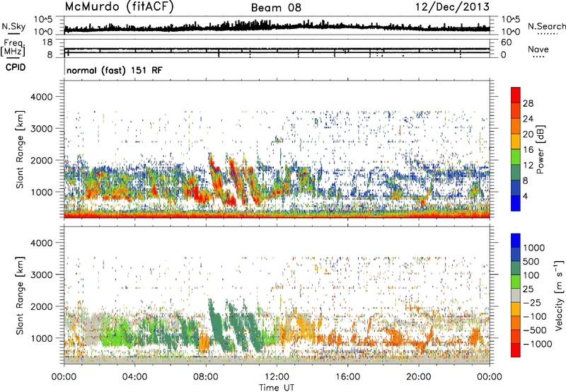566x392 pixels.
Task: Click the Freq. [MHz] label
Action: tap(13, 48)
